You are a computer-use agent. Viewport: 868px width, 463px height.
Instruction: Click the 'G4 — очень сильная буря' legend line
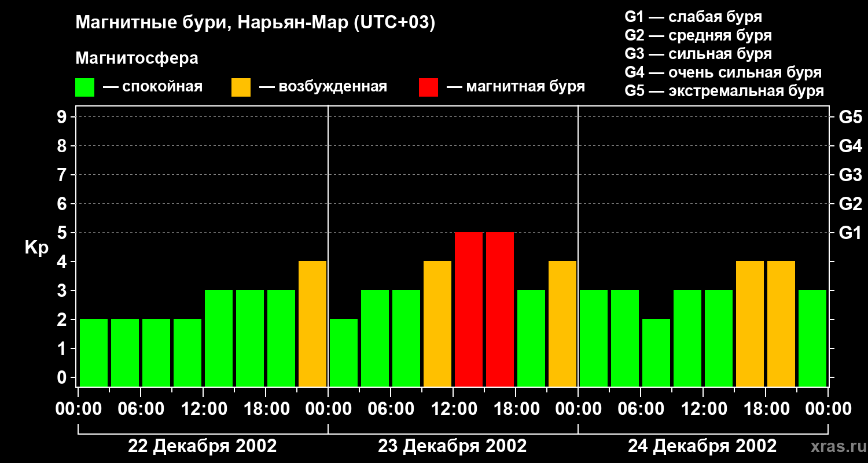(x=723, y=72)
